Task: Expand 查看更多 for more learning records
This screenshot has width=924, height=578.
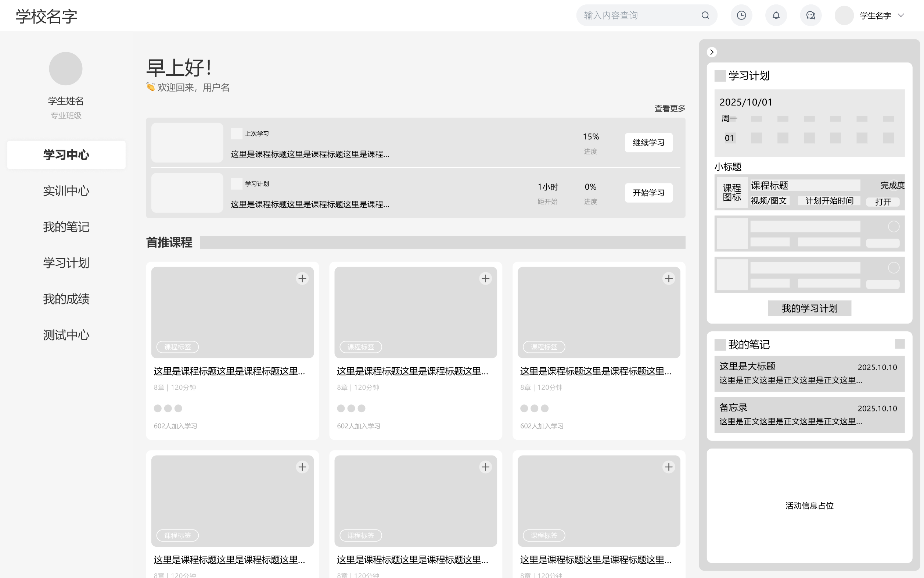Action: click(670, 108)
